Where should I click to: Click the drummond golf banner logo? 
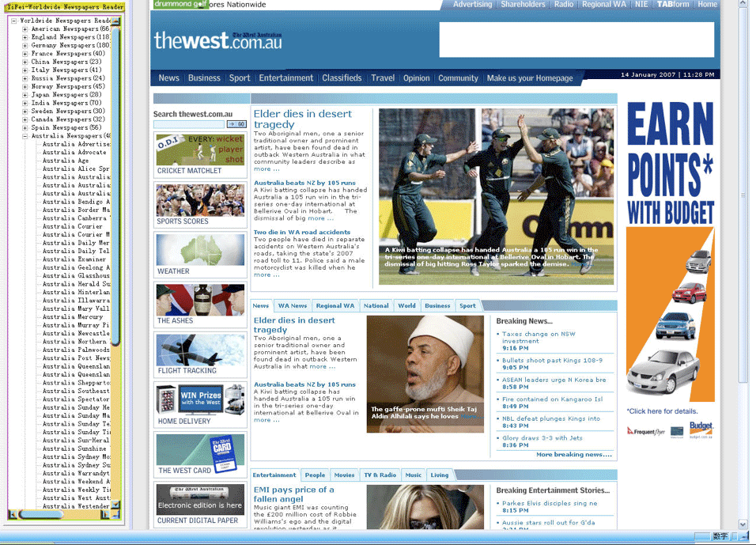(x=181, y=4)
